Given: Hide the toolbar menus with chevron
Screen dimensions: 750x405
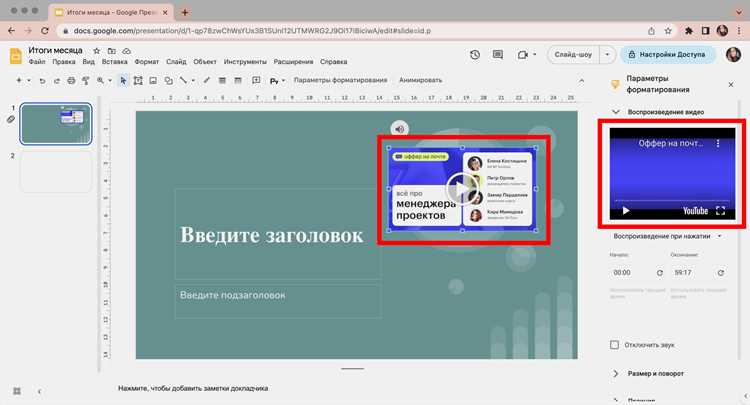Looking at the screenshot, I should [582, 81].
